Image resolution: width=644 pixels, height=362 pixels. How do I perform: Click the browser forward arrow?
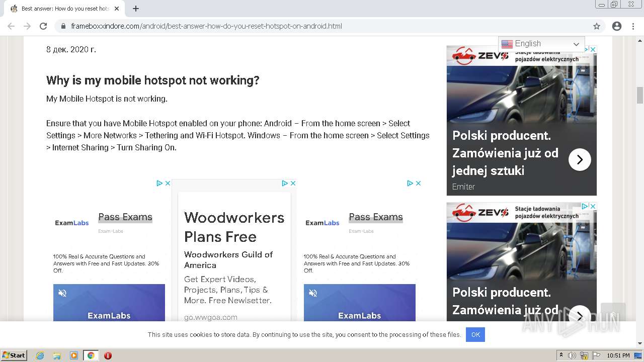[27, 26]
